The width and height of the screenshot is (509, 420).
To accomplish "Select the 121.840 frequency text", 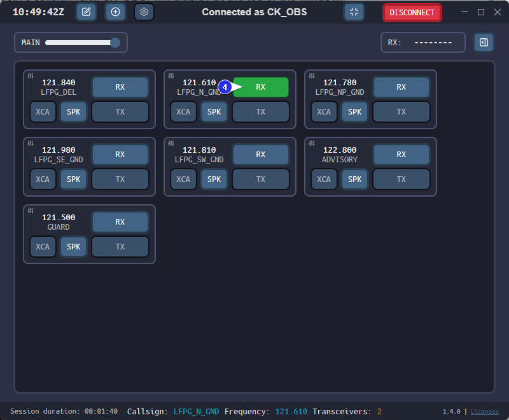I will click(59, 83).
